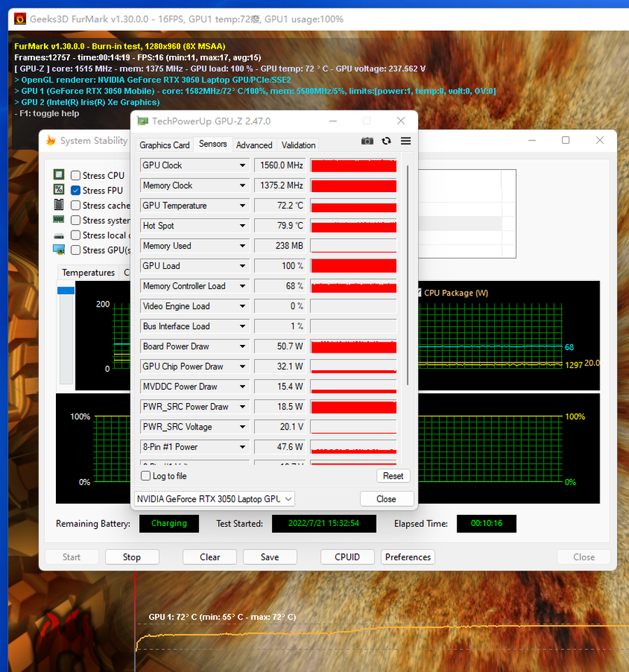Click the Stress CPU chip icon
Image resolution: width=629 pixels, height=672 pixels.
(x=59, y=175)
